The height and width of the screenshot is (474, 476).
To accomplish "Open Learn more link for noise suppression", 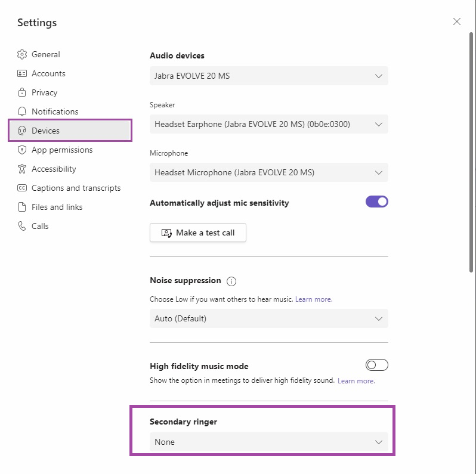I will coord(314,299).
